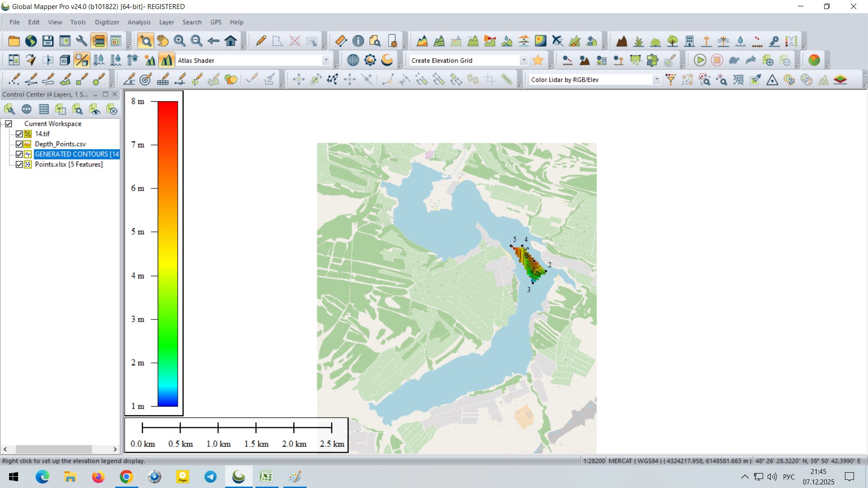868x488 pixels.
Task: Click the Home full view icon
Action: [231, 41]
